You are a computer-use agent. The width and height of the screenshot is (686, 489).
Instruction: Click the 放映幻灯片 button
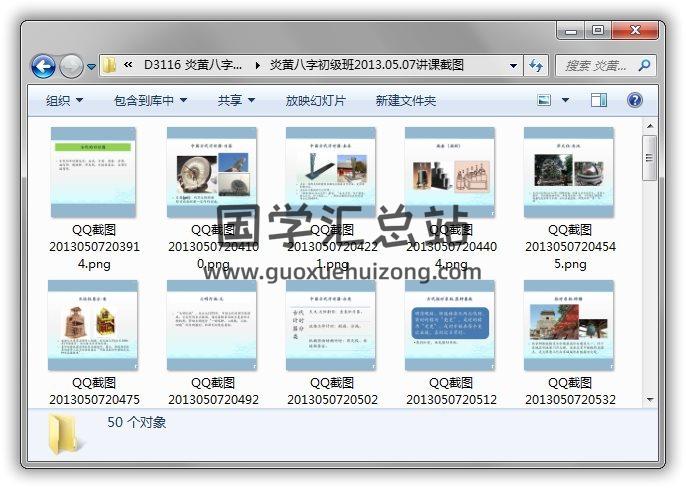pyautogui.click(x=315, y=101)
